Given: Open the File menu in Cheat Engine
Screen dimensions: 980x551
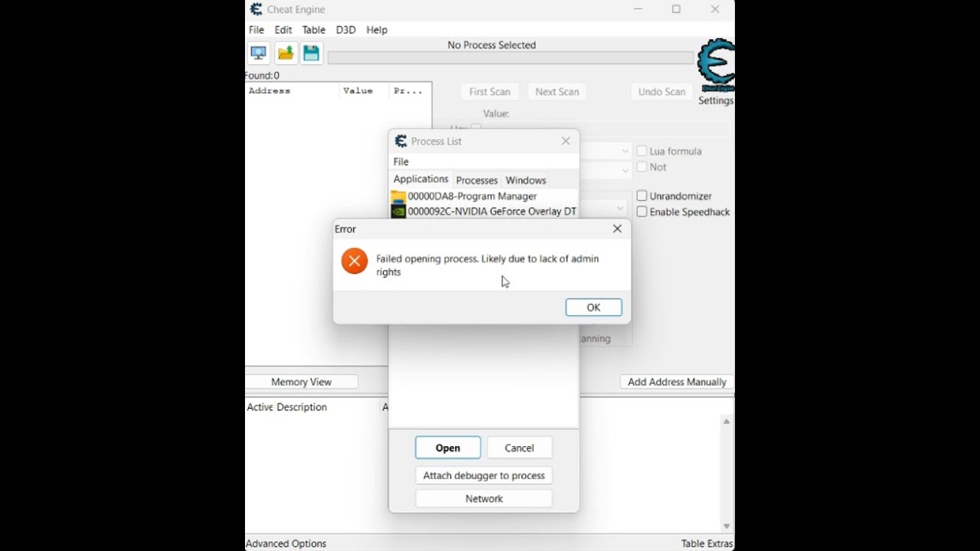Looking at the screenshot, I should (x=256, y=30).
